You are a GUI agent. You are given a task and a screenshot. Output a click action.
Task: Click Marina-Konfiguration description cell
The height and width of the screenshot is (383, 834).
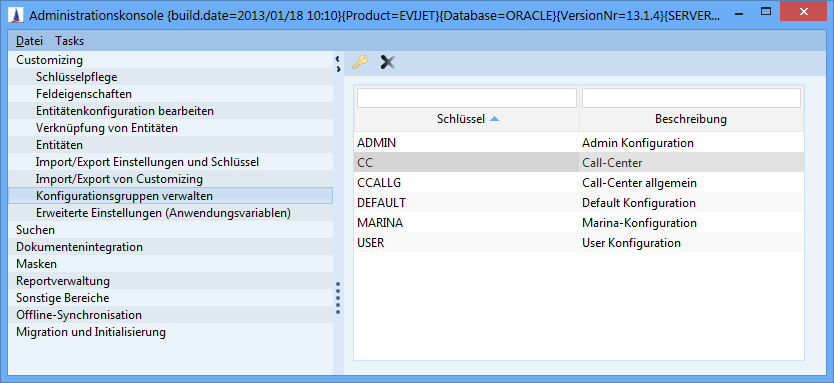691,223
